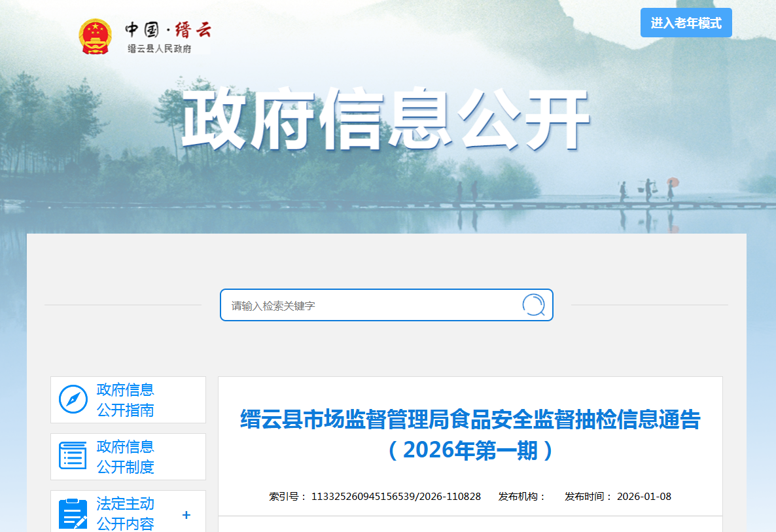776x532 pixels.
Task: Click the 索引号 index number value
Action: click(396, 497)
